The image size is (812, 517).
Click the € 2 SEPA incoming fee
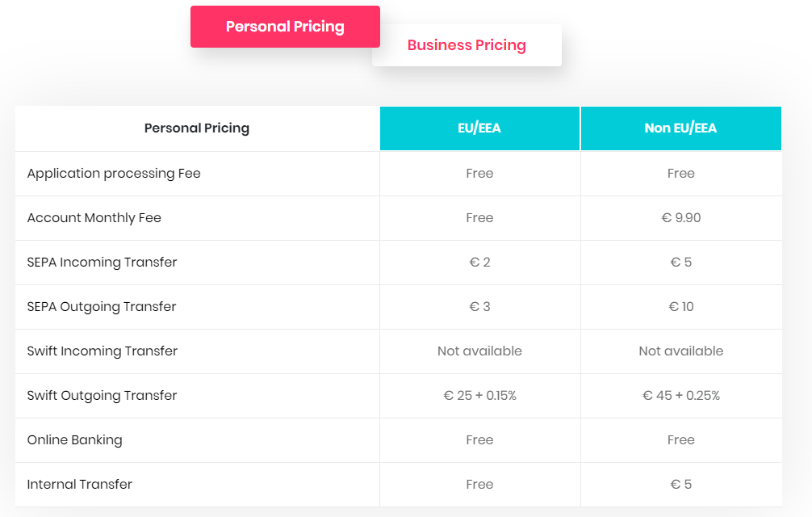click(x=479, y=263)
